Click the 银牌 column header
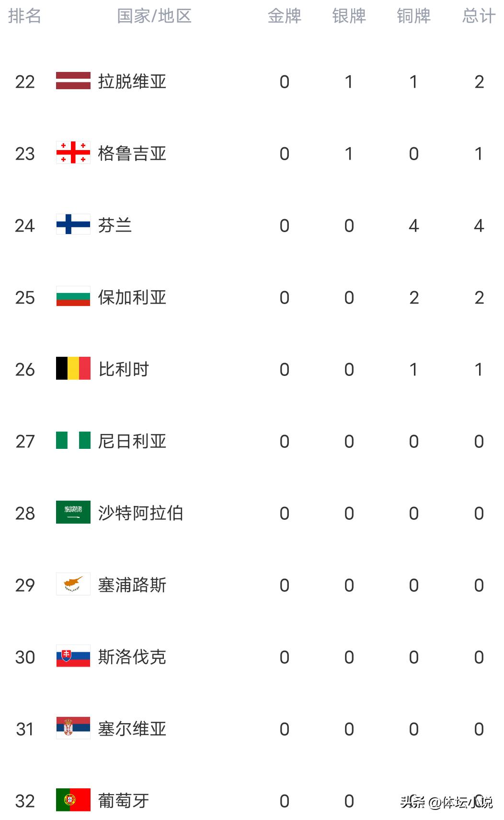This screenshot has height=820, width=504. pyautogui.click(x=349, y=16)
